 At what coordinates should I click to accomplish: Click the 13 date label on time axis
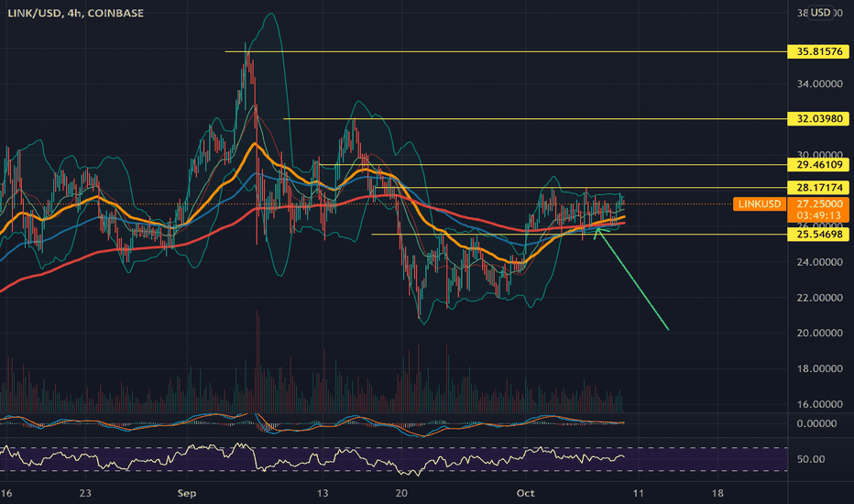coord(323,493)
